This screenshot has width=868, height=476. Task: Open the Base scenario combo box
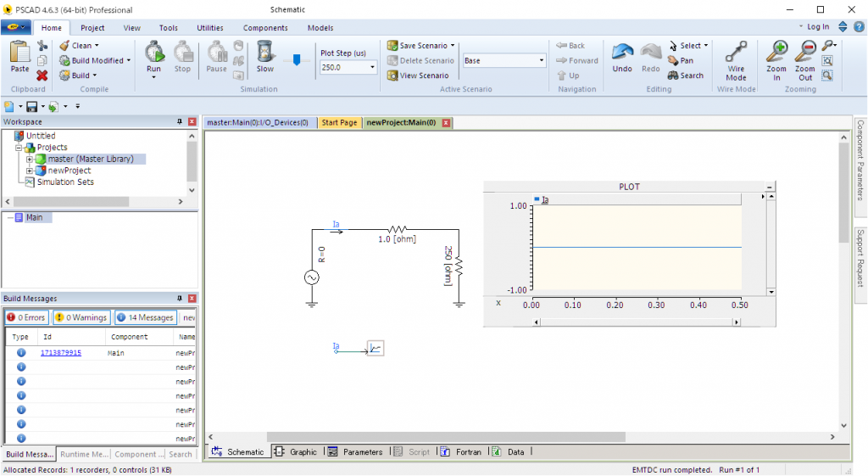(x=504, y=60)
